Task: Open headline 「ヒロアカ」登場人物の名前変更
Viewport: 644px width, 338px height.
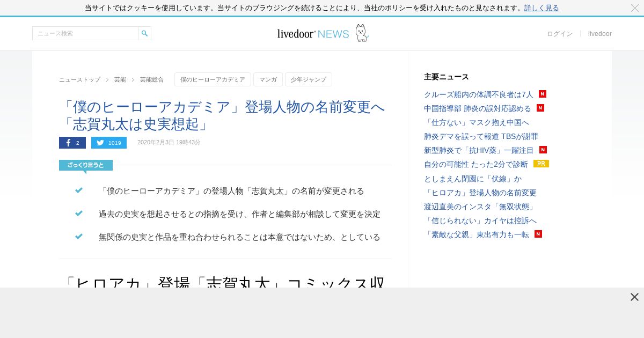Action: coord(480,193)
